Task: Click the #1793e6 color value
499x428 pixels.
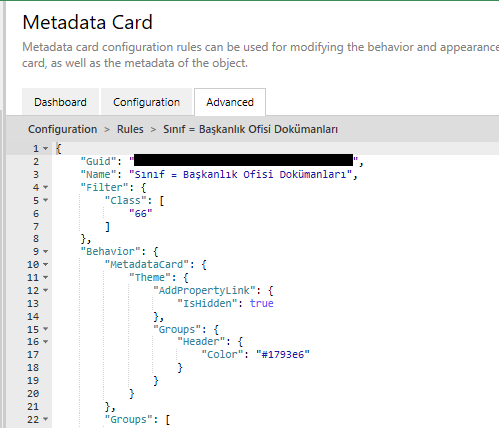Action: (x=283, y=354)
